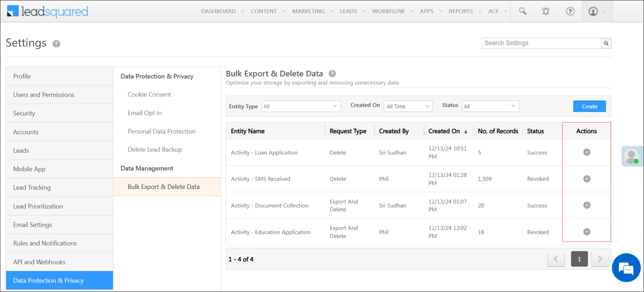The height and width of the screenshot is (292, 644).
Task: Open Actions gear for Activity - SMS Received row
Action: [586, 178]
